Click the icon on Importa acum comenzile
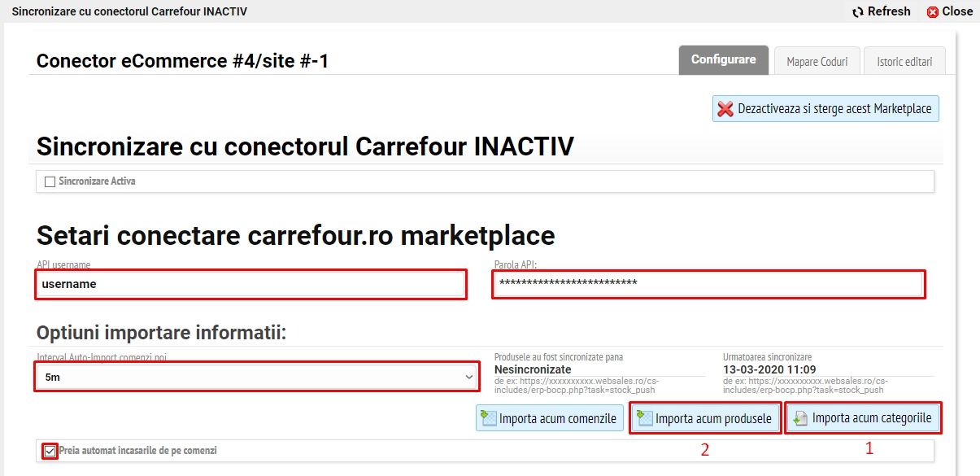This screenshot has height=476, width=980. click(x=489, y=418)
